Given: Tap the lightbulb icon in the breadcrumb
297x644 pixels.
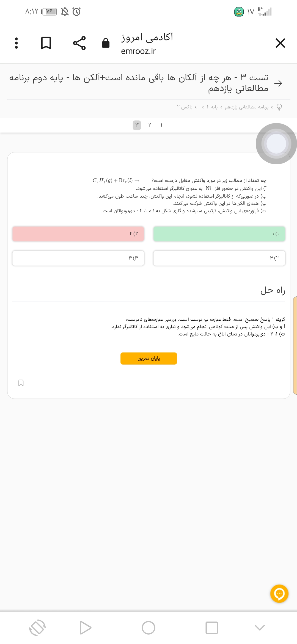Looking at the screenshot, I should [x=279, y=107].
